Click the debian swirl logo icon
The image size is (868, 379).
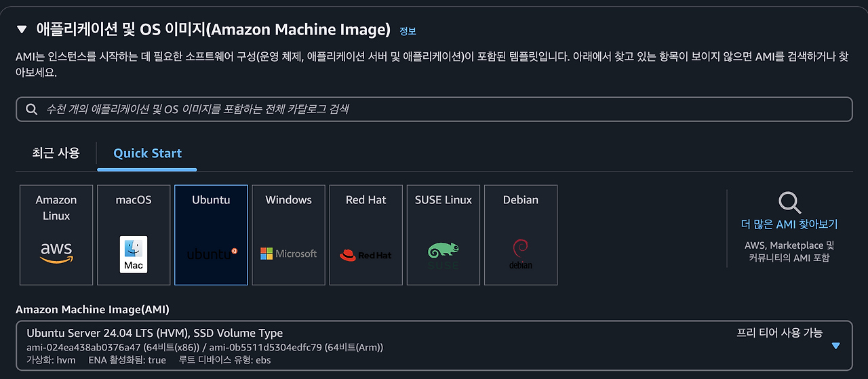coord(521,254)
